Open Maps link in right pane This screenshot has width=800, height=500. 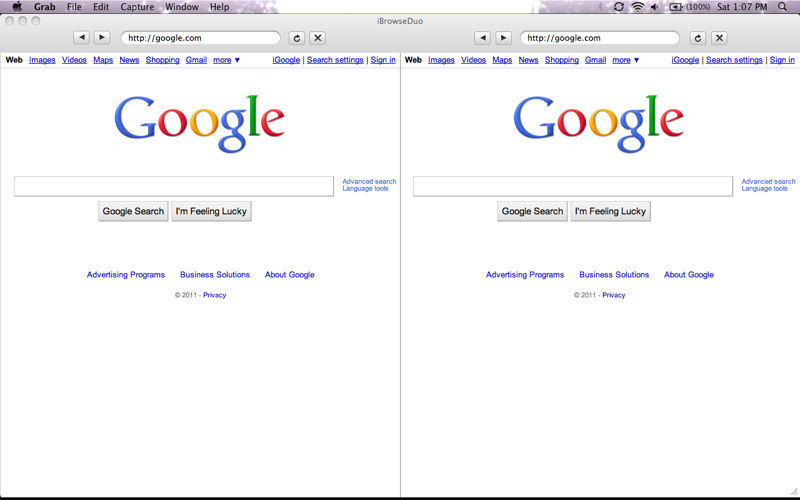coord(502,60)
